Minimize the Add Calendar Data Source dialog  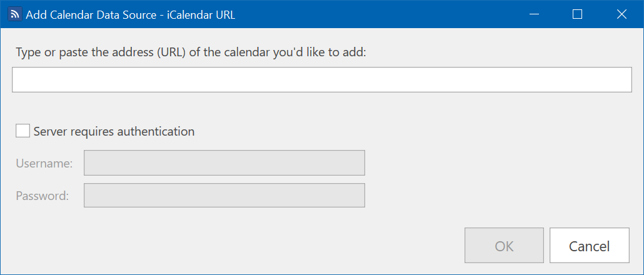(x=533, y=14)
